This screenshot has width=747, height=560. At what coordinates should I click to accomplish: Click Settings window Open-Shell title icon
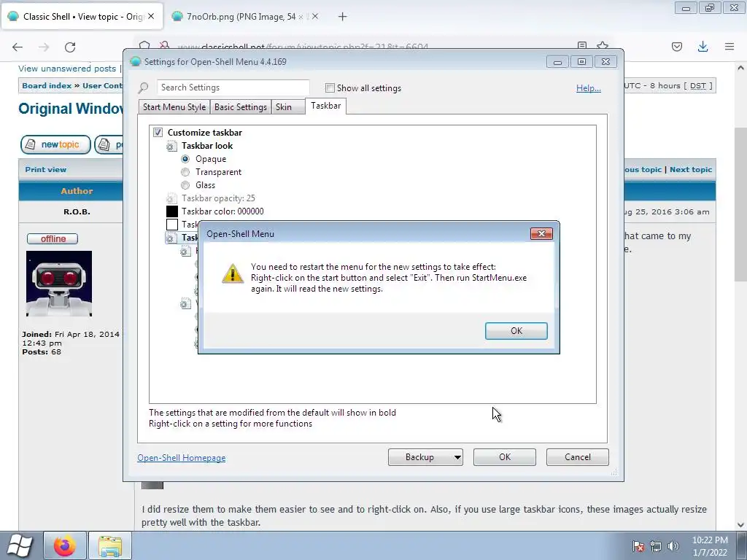point(135,61)
